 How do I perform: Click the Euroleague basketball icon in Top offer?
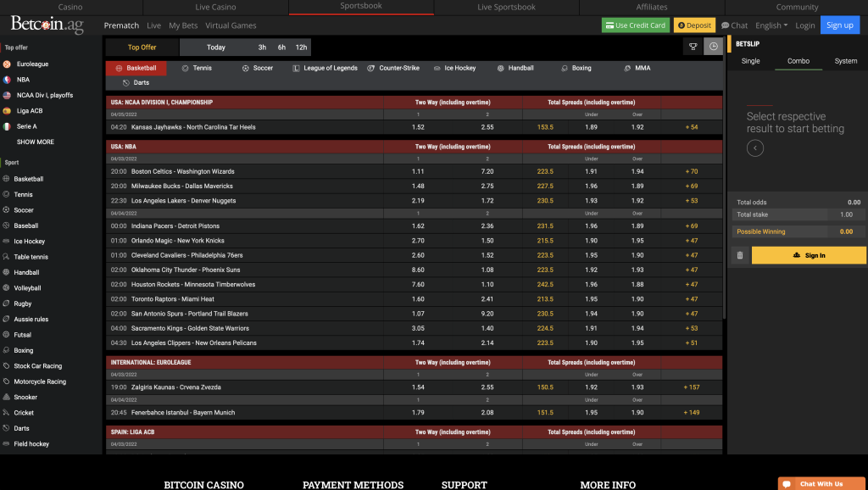click(7, 64)
